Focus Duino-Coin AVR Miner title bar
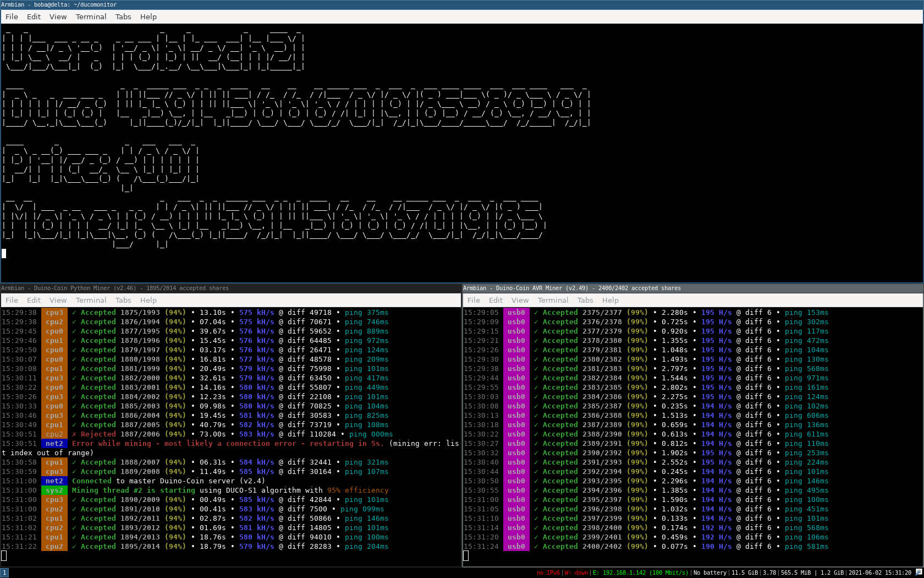This screenshot has height=578, width=924. click(x=693, y=288)
